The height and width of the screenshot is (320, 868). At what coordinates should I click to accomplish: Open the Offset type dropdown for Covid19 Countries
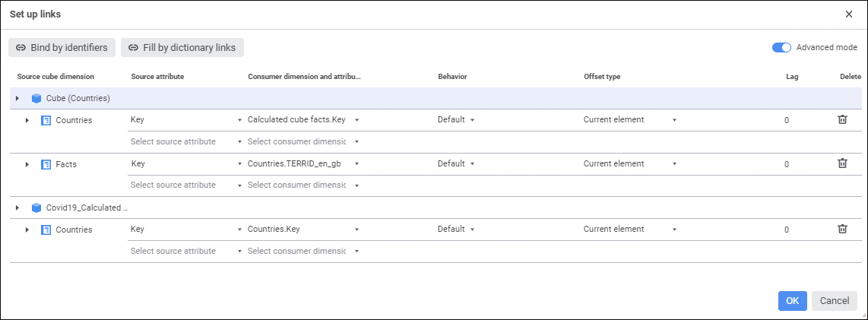coord(673,230)
